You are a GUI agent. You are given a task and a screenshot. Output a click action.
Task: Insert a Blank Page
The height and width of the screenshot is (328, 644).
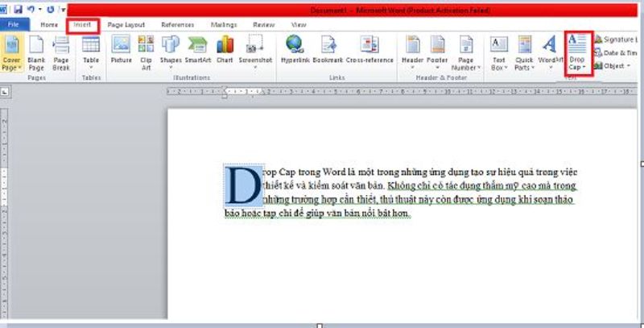[x=36, y=53]
